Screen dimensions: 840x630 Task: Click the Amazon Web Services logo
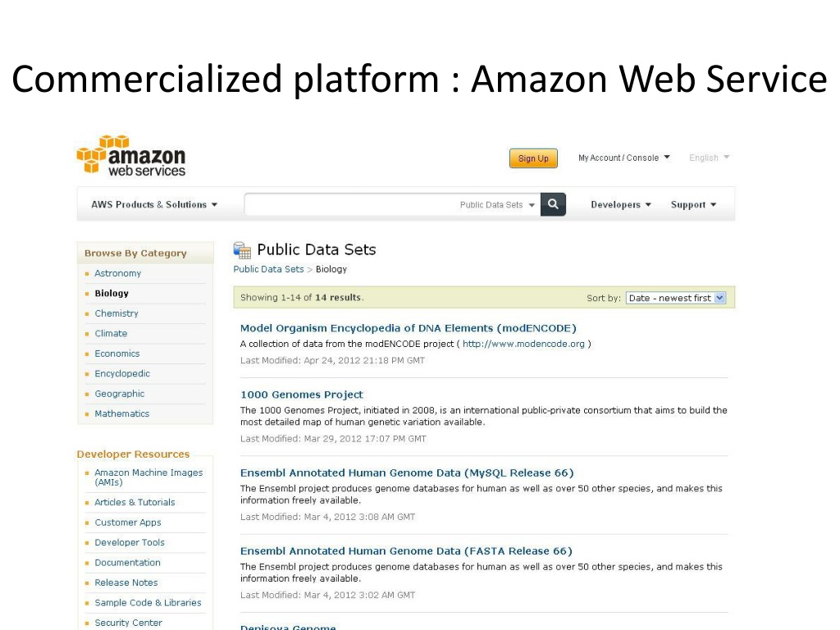click(131, 156)
